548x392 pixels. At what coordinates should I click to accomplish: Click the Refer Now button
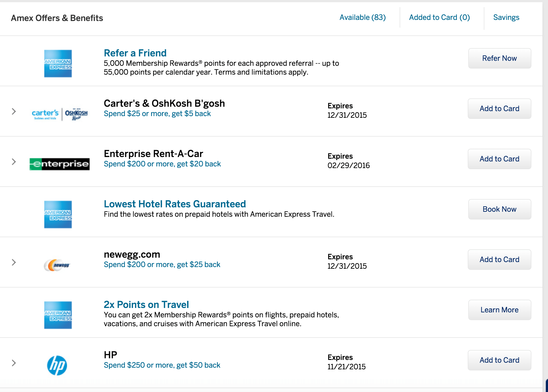[499, 58]
